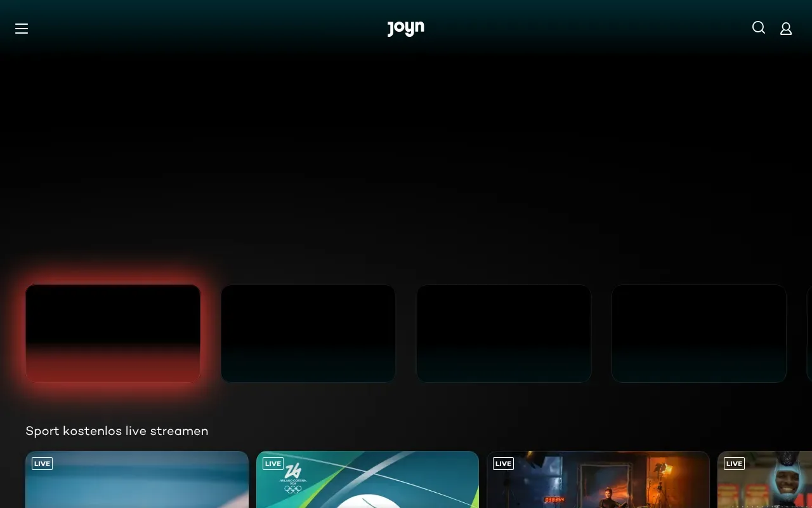The image size is (812, 508).
Task: Click the LIVE badge on the Olympics tile
Action: click(x=273, y=464)
